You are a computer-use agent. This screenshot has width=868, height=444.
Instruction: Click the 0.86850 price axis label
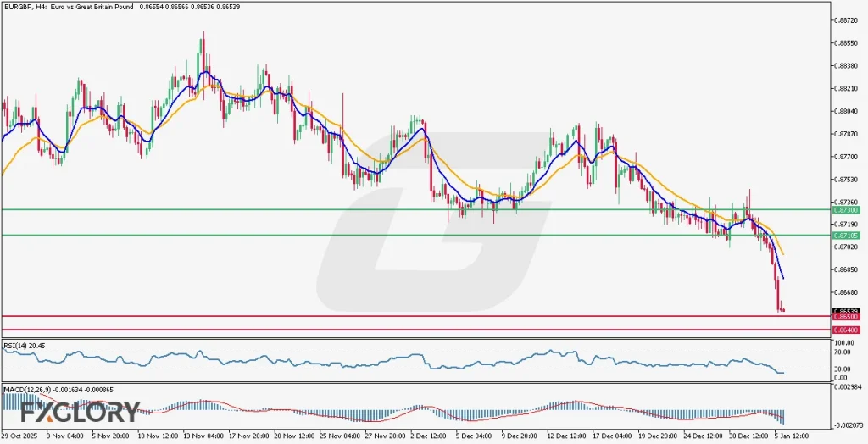(848, 269)
